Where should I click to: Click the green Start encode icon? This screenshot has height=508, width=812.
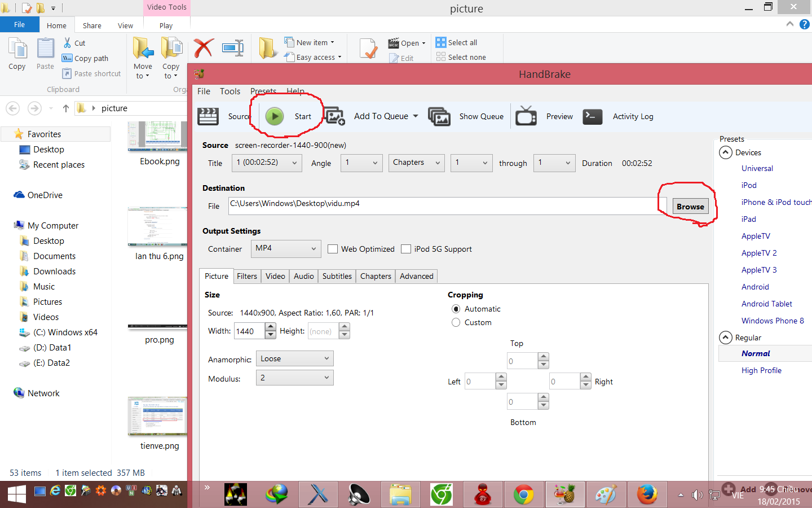(x=275, y=116)
